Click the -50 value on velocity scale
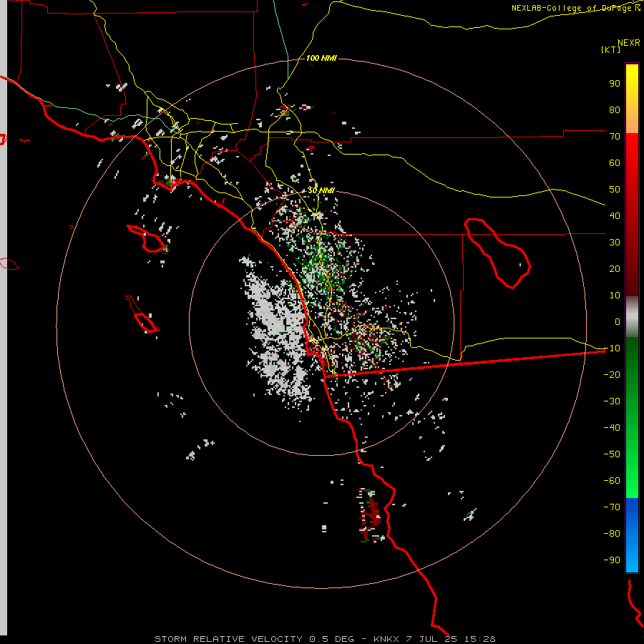 click(612, 454)
